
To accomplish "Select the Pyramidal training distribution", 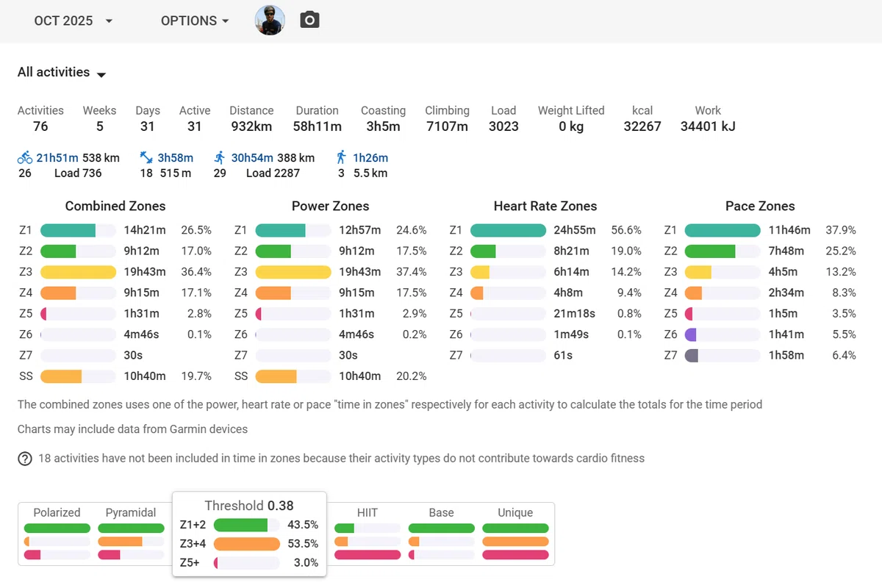I will click(131, 534).
